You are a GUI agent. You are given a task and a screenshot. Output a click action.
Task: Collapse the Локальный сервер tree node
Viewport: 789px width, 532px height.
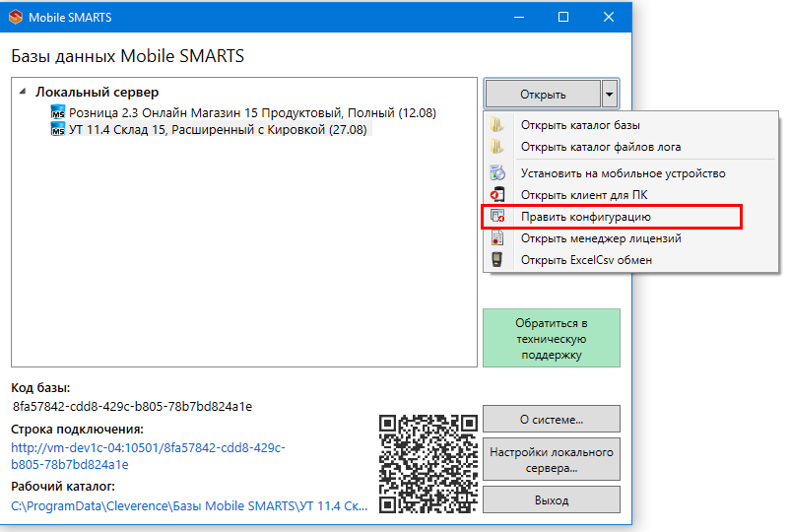click(22, 92)
